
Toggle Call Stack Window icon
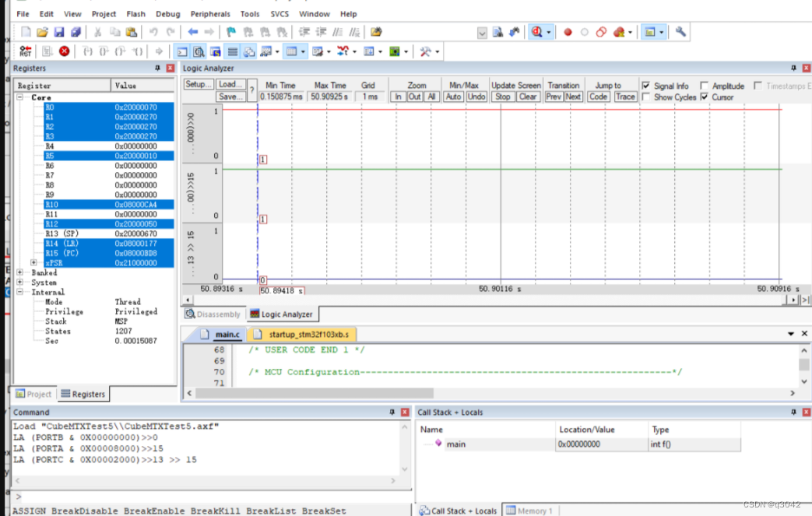click(x=249, y=51)
